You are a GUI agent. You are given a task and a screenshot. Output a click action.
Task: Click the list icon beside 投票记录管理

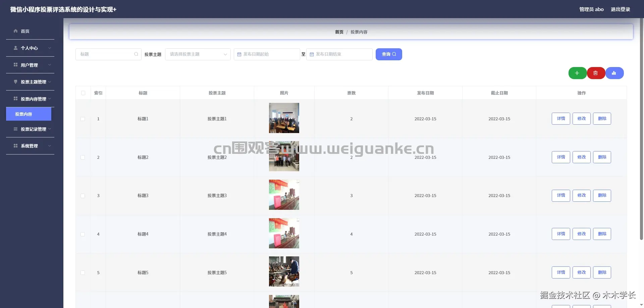[15, 129]
